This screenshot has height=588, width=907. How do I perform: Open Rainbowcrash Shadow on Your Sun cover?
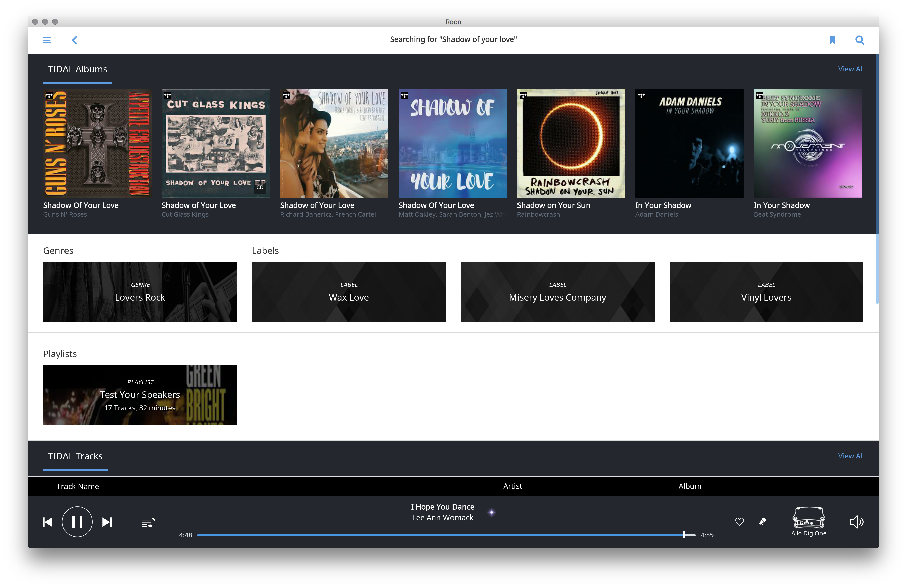(571, 143)
